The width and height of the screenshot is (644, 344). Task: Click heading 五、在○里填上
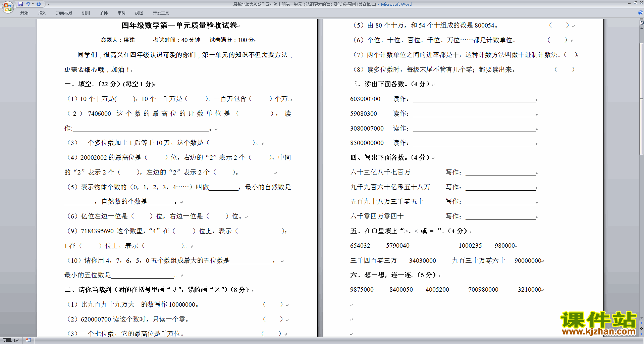(x=374, y=231)
